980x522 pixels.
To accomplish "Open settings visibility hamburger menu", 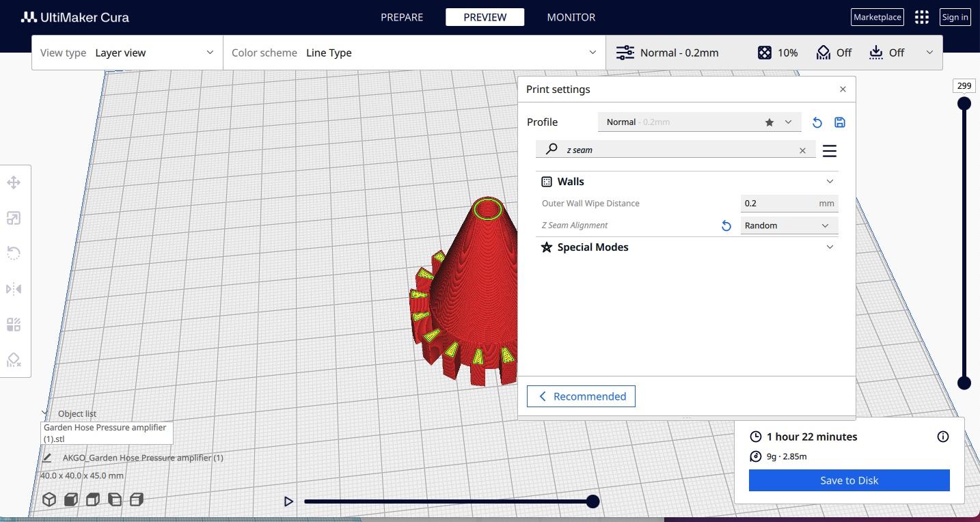I will [830, 151].
